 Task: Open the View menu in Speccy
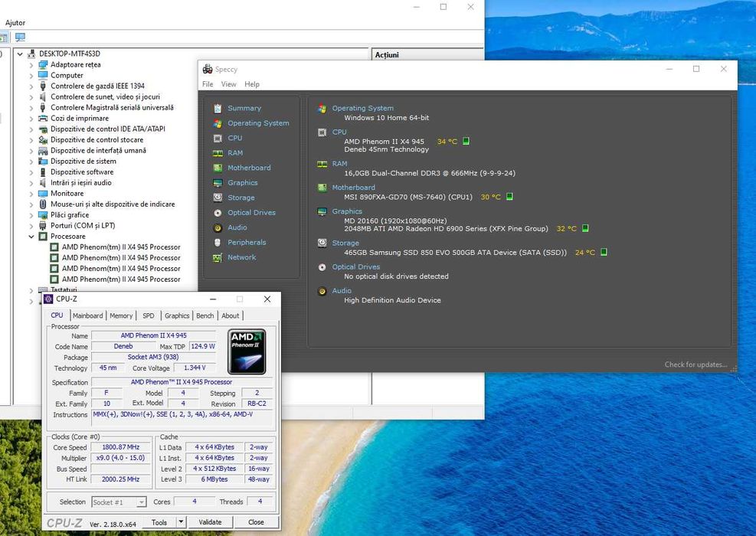(228, 84)
